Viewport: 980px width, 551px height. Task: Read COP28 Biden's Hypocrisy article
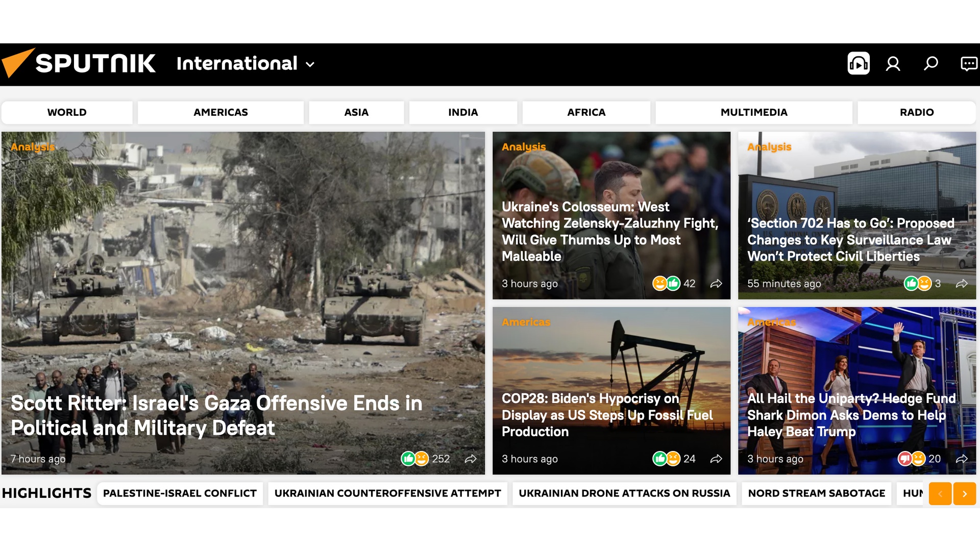click(607, 415)
